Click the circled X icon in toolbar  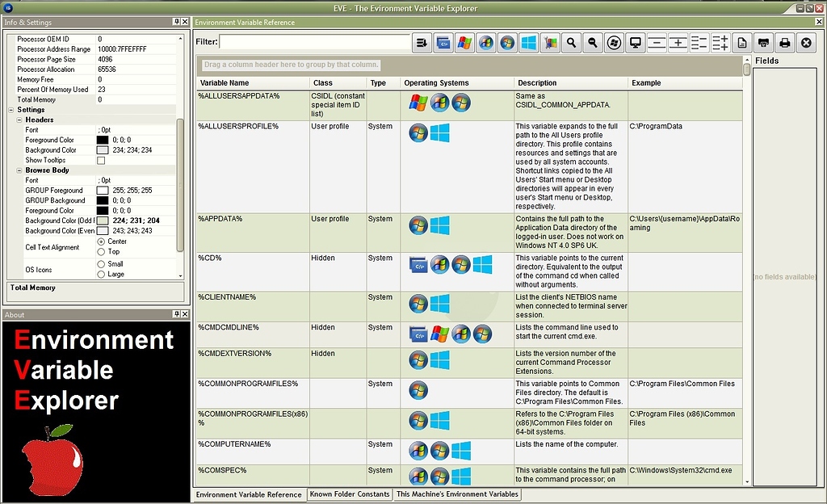(x=805, y=43)
